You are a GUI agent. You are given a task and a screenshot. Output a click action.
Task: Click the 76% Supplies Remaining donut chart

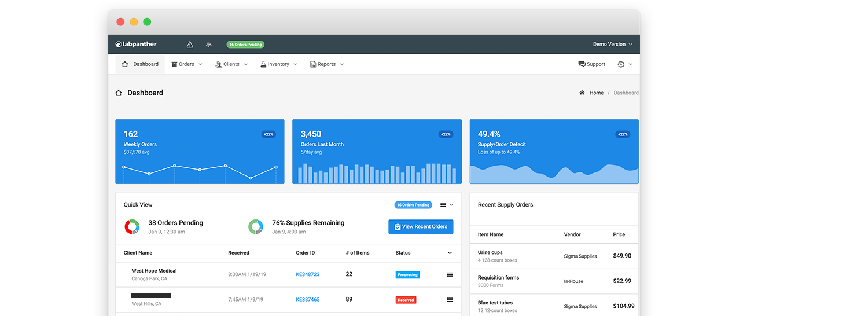click(x=256, y=226)
